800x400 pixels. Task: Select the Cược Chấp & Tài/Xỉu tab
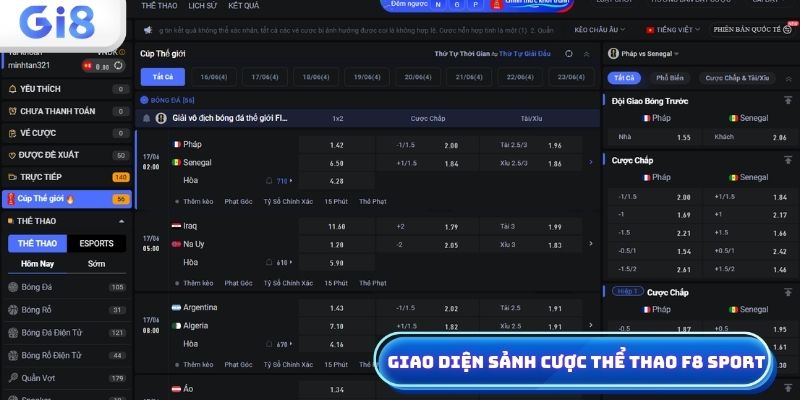coord(737,78)
